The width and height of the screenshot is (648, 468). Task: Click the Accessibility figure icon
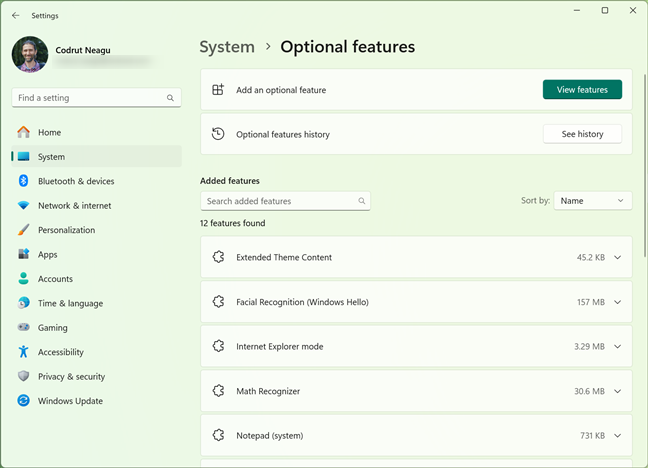point(24,351)
